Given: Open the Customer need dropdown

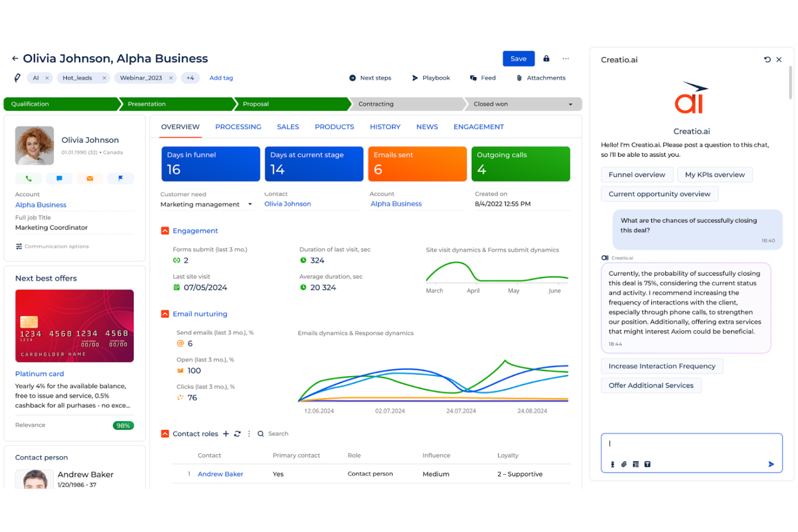Looking at the screenshot, I should [250, 204].
